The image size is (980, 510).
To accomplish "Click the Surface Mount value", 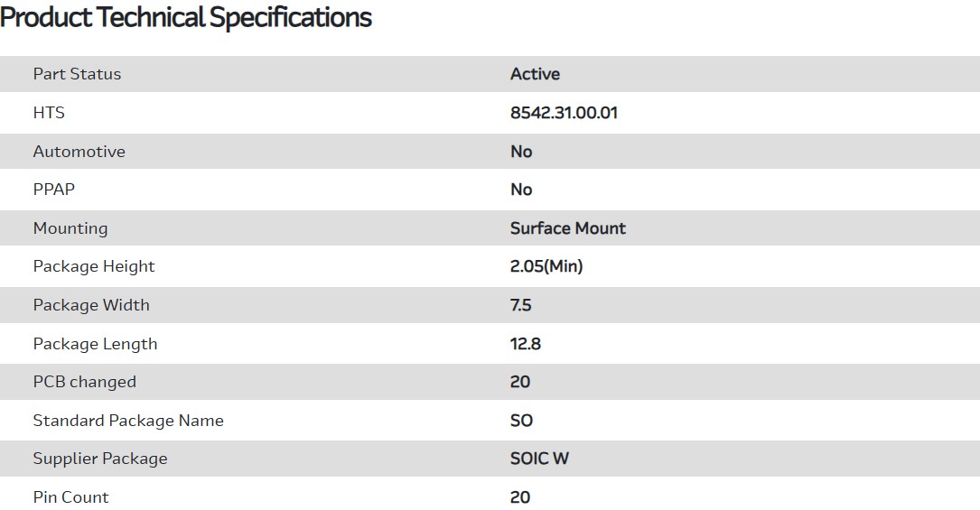I will (567, 228).
